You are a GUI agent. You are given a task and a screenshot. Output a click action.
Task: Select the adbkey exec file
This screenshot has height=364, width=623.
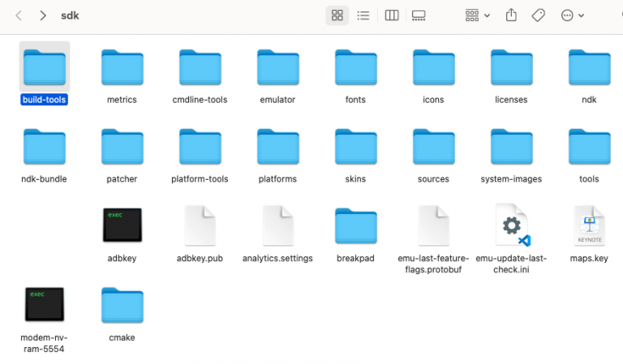pos(122,225)
